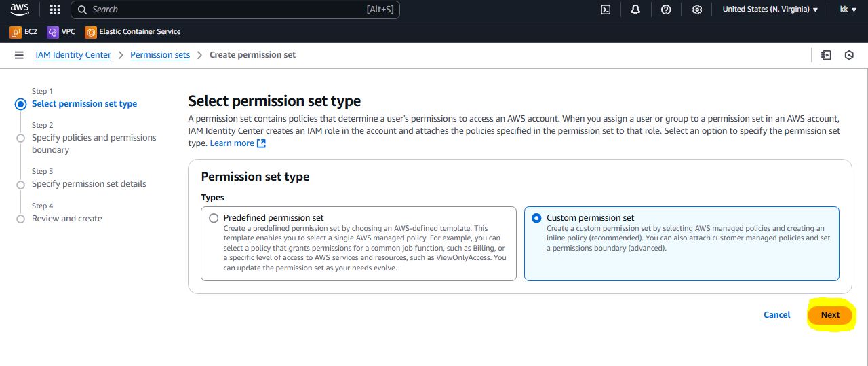Open the VPC service shortcut

(61, 31)
